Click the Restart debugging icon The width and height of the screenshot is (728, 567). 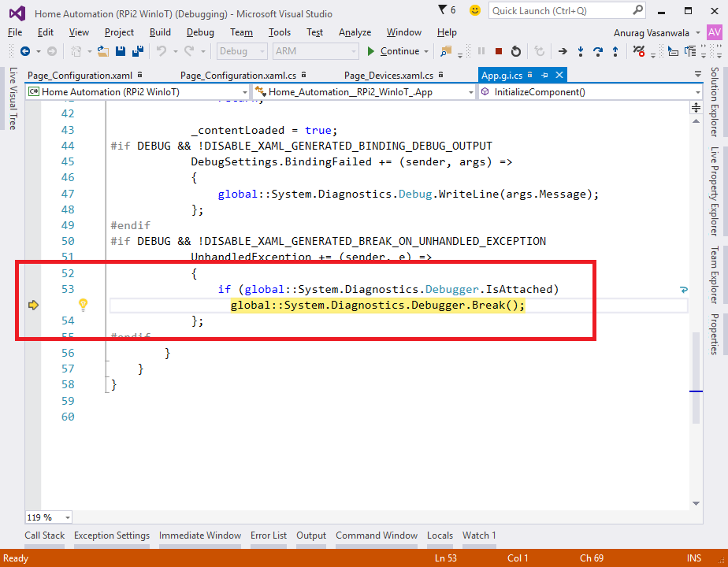click(515, 51)
